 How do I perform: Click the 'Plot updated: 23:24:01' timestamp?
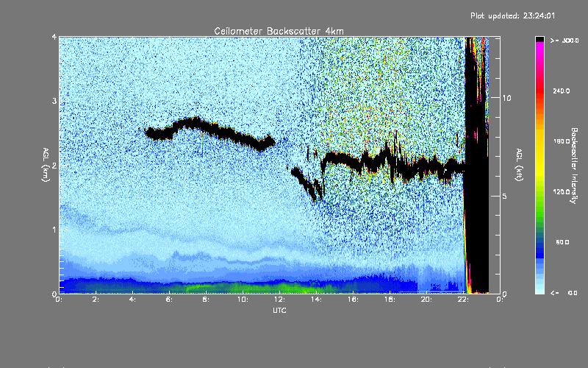512,15
